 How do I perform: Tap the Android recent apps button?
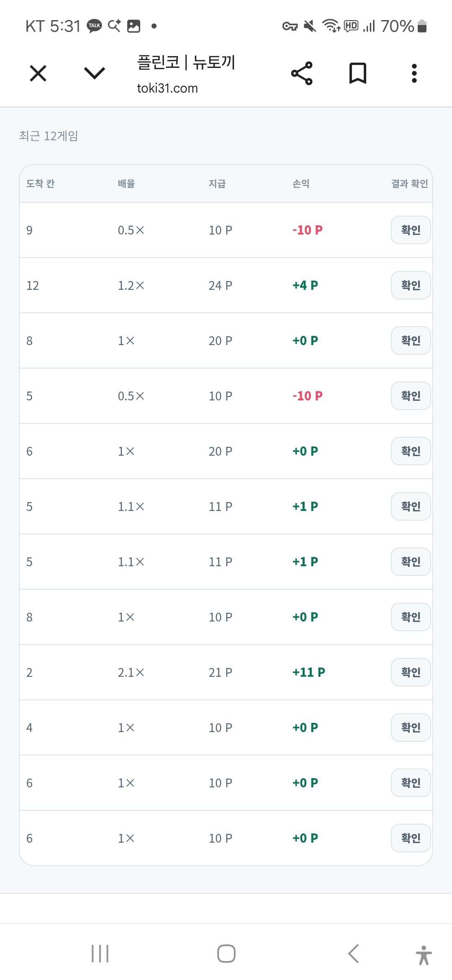point(100,954)
